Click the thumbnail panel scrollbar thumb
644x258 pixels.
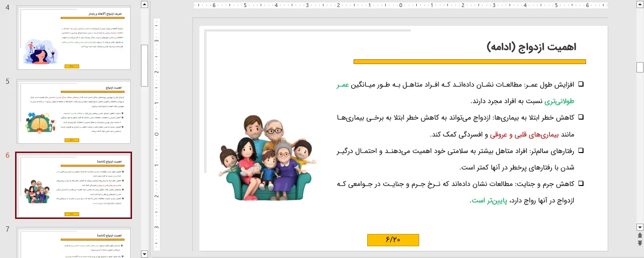tap(144, 65)
